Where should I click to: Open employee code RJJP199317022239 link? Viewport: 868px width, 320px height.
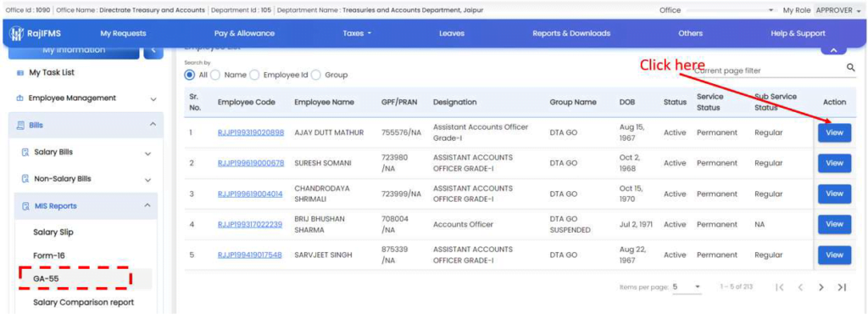[x=250, y=225]
